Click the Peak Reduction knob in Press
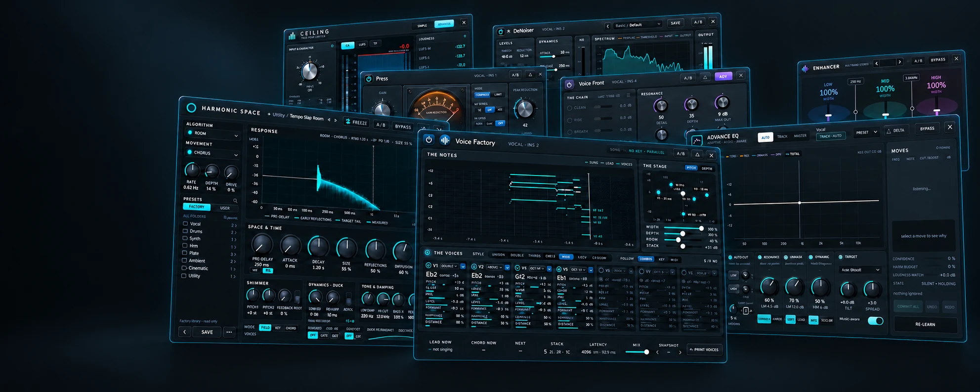 [x=524, y=109]
